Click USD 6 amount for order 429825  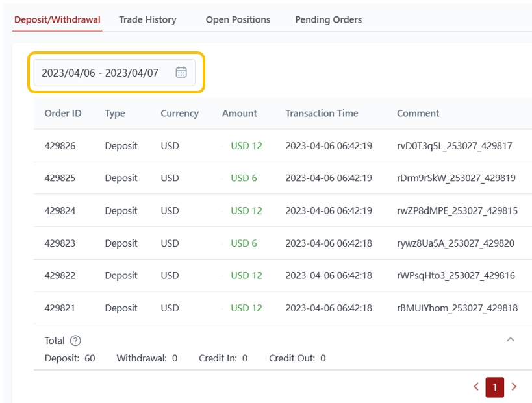(244, 178)
